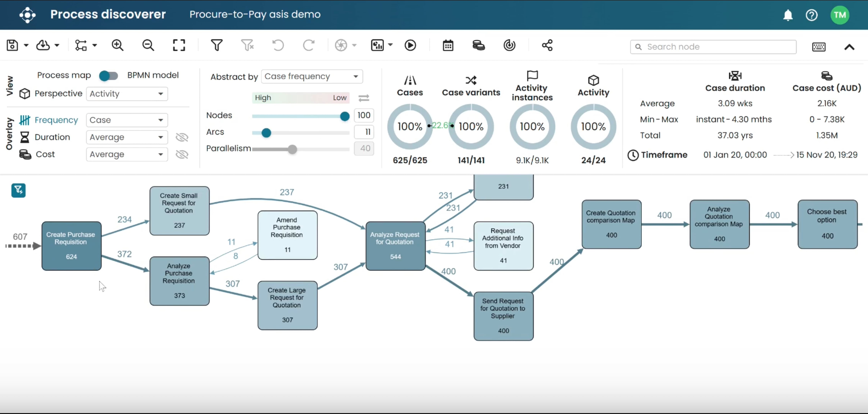The height and width of the screenshot is (414, 868).
Task: Open the Frequency Case dropdown
Action: (127, 120)
